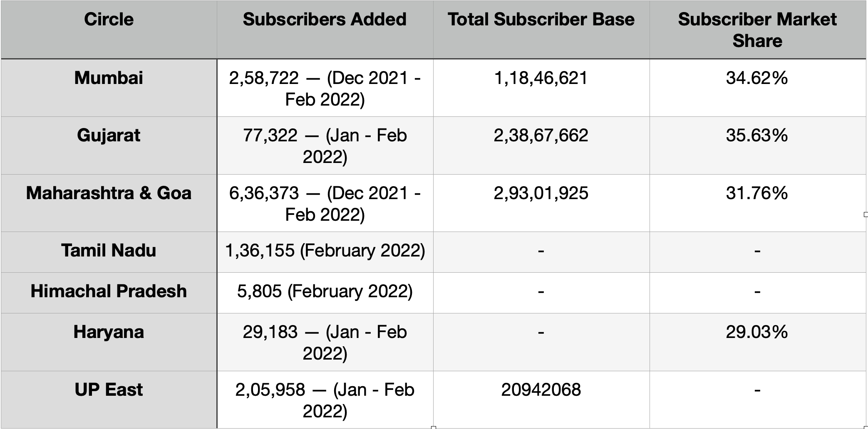Click the Total Subscriber Base header
Image resolution: width=868 pixels, height=429 pixels.
pos(541,30)
